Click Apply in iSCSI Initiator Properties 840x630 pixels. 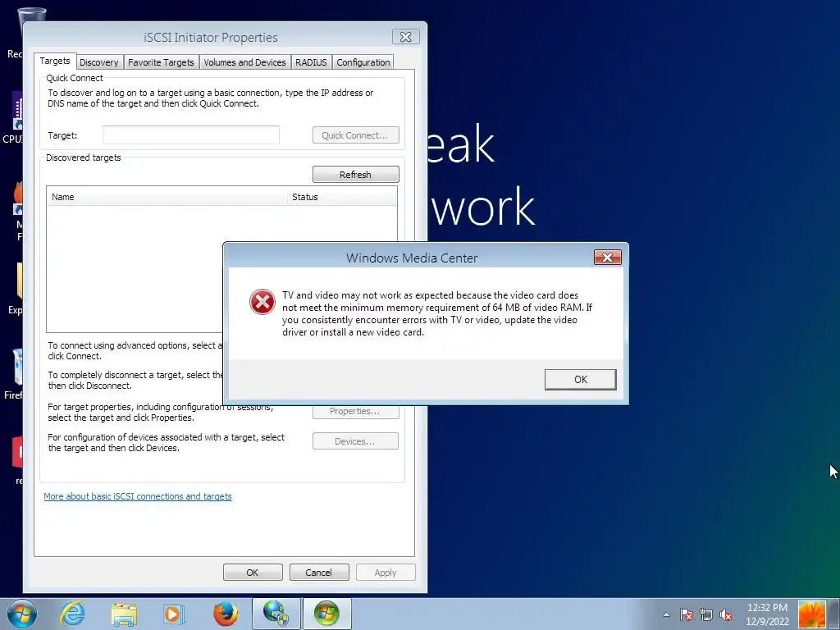pyautogui.click(x=386, y=572)
